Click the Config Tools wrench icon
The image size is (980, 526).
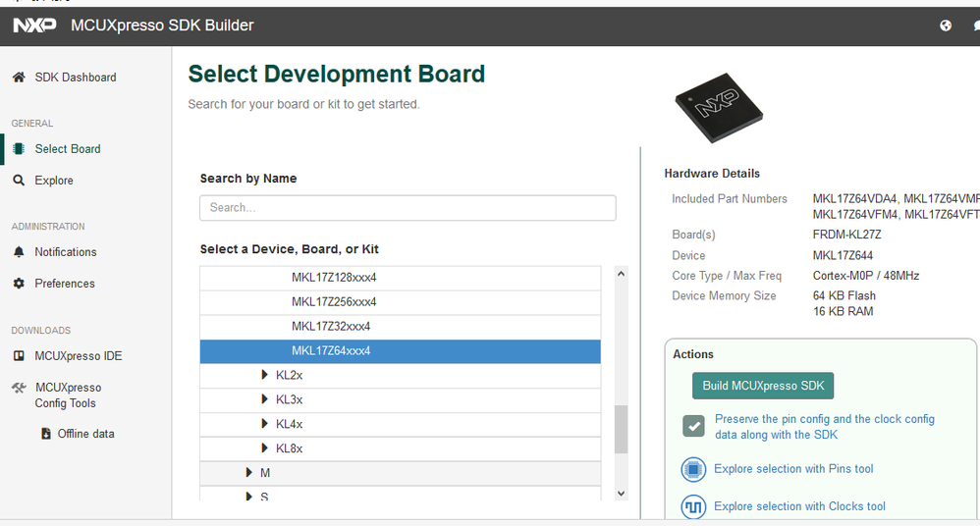coord(19,388)
